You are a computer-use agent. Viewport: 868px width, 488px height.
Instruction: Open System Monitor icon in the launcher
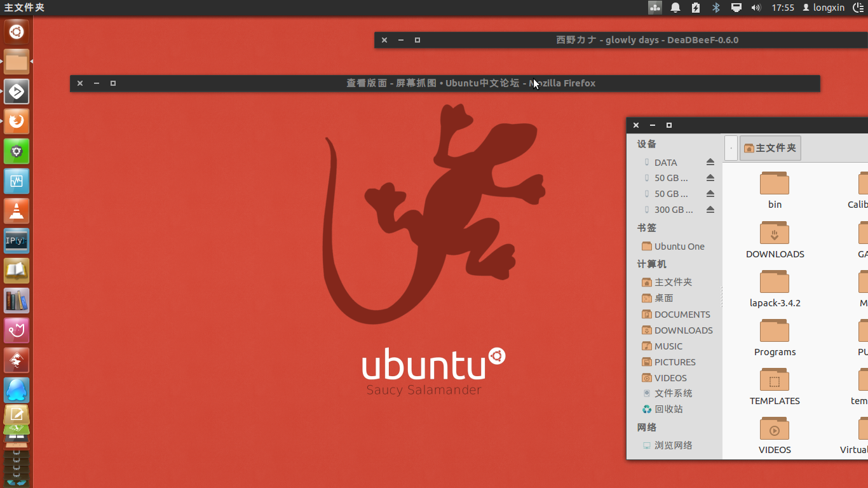click(x=17, y=181)
